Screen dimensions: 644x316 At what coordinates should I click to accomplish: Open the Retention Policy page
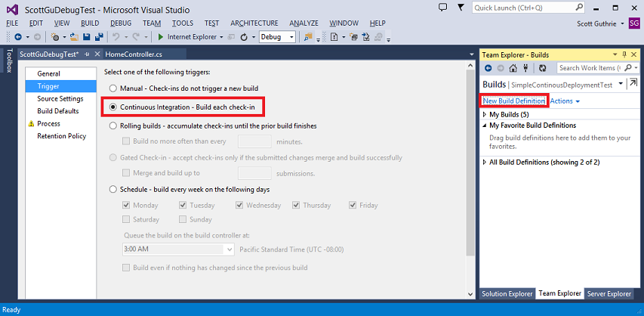pos(61,136)
